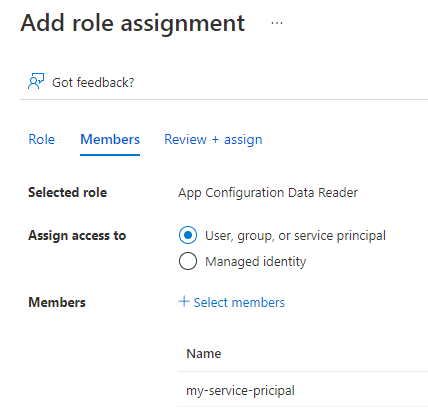
Task: Click the bold Members field label
Action: coord(57,302)
